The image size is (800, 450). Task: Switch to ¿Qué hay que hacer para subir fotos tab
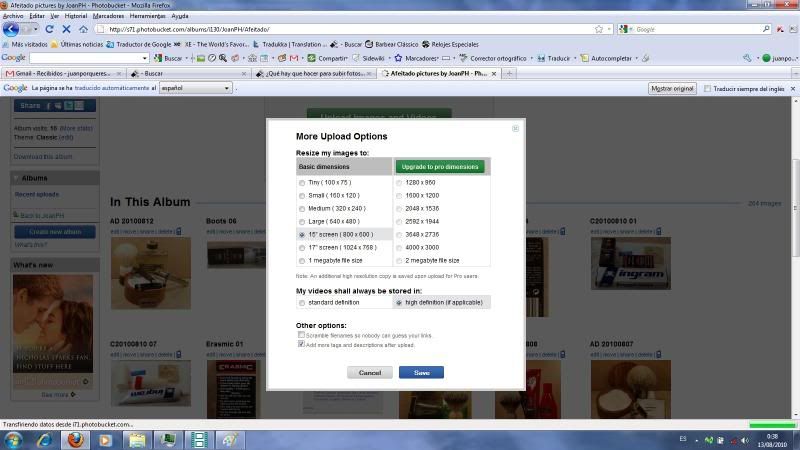(x=313, y=73)
